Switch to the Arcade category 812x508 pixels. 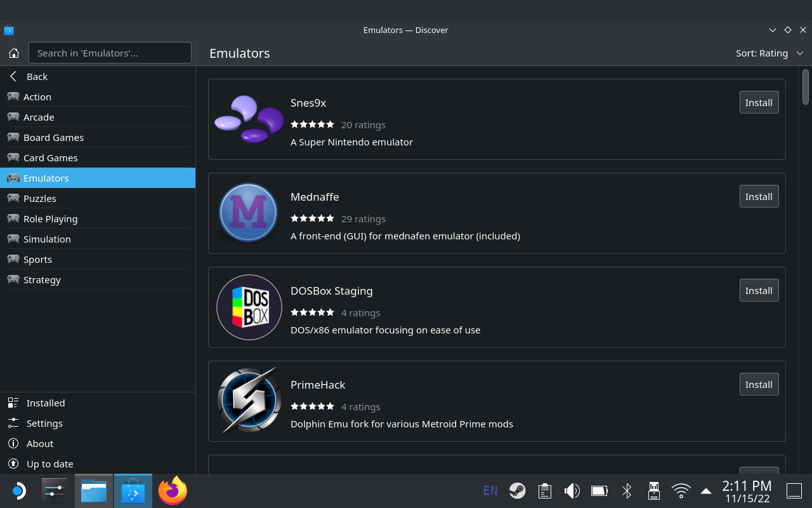pos(39,117)
